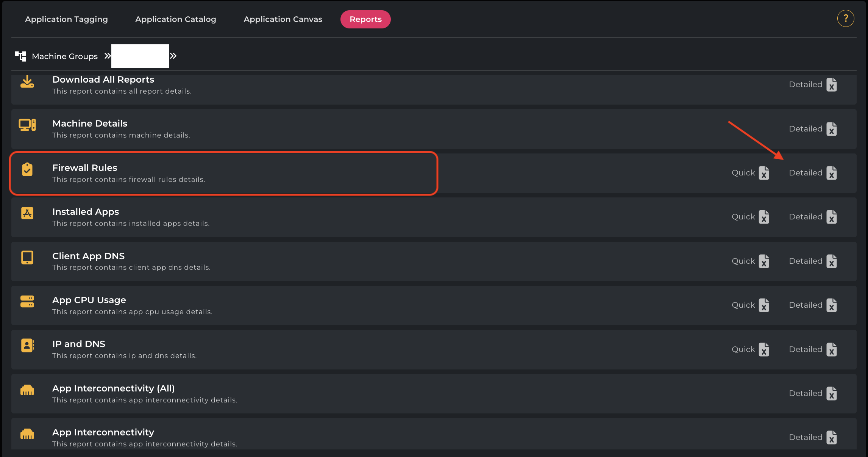This screenshot has height=457, width=868.
Task: Expand the chevron next to Machine Groups
Action: 108,56
